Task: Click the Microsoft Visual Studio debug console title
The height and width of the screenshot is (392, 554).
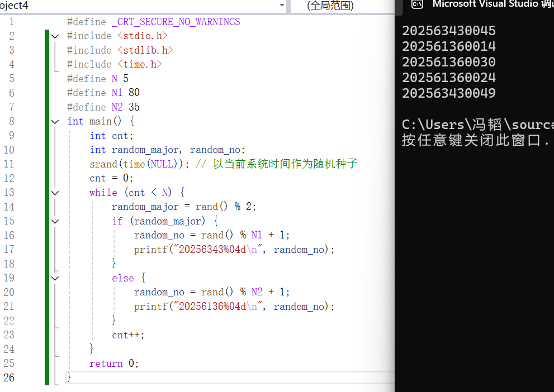Action: tap(493, 4)
